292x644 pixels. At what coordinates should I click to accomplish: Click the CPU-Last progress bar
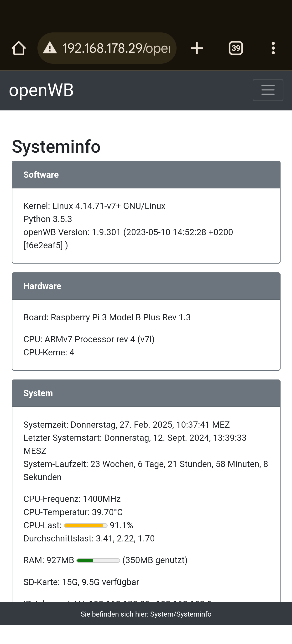point(85,525)
